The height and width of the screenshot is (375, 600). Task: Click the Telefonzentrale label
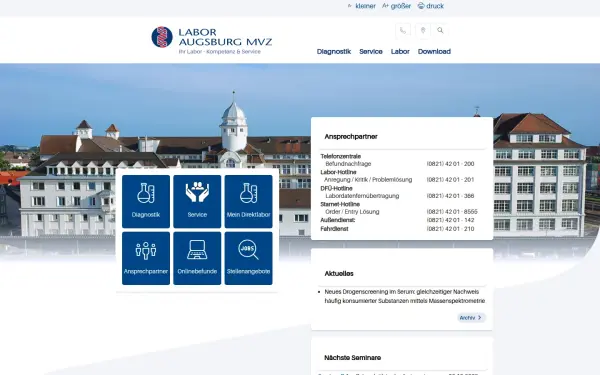tap(341, 156)
